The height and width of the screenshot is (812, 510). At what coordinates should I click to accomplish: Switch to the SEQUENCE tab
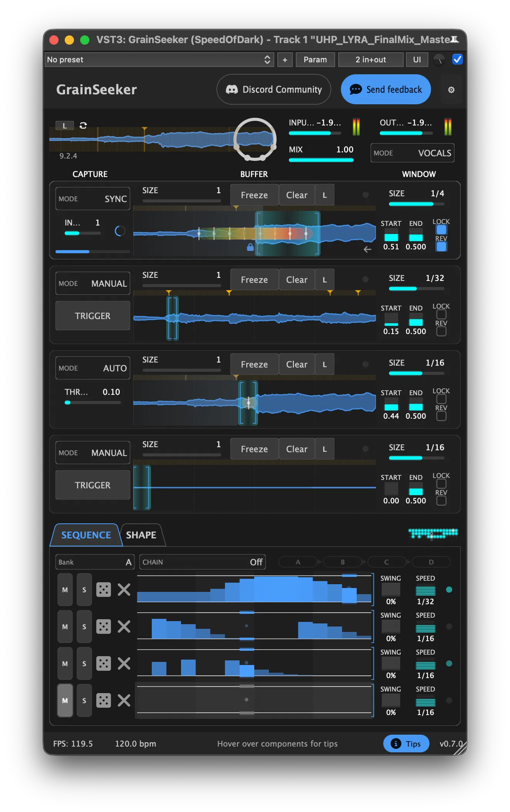(x=86, y=535)
